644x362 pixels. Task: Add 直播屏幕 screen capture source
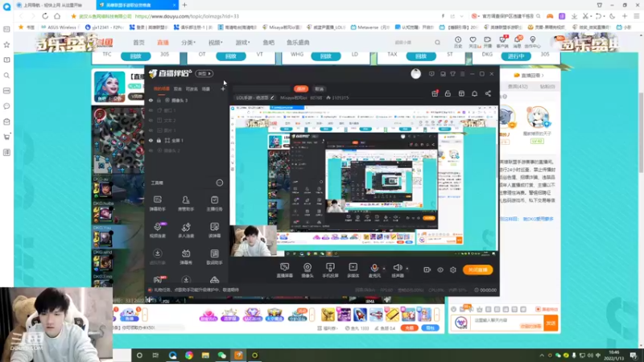285,270
